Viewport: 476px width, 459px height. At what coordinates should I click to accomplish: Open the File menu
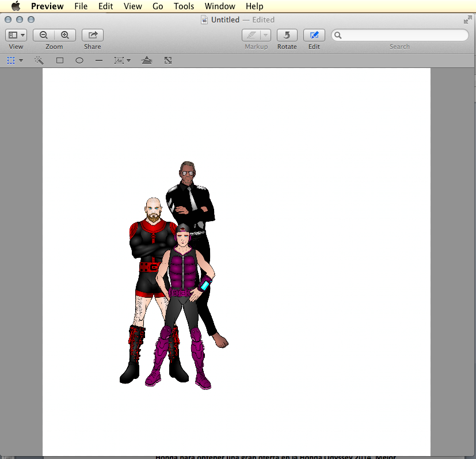pos(81,6)
